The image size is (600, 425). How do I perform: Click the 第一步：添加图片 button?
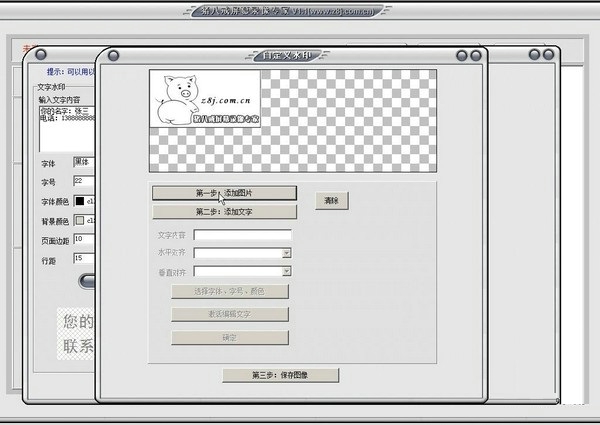[224, 193]
